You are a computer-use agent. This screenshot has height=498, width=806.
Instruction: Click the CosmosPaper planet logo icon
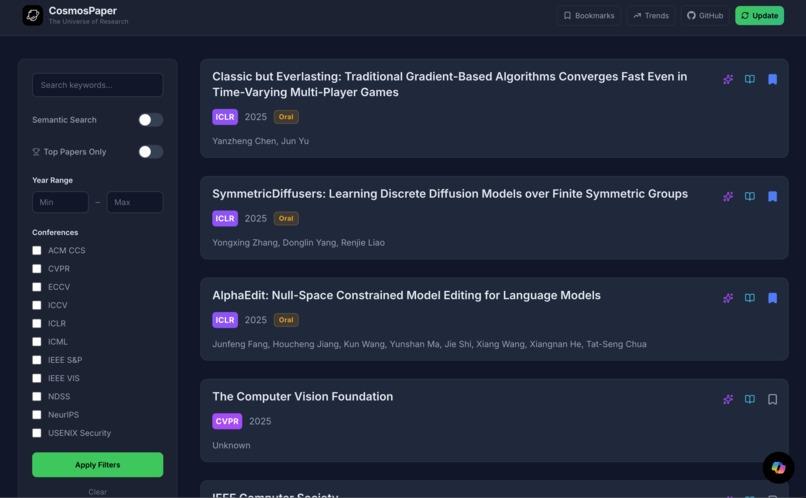[32, 15]
